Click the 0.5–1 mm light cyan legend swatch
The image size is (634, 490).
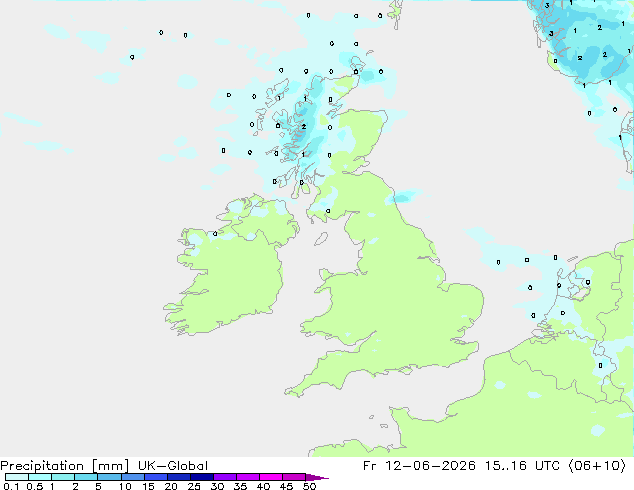click(40, 477)
